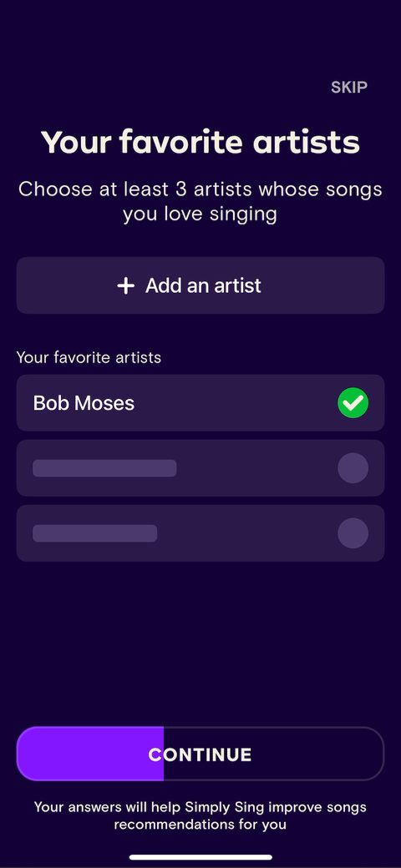The height and width of the screenshot is (868, 401).
Task: Toggle the empty circle in second artist row
Action: click(x=353, y=467)
